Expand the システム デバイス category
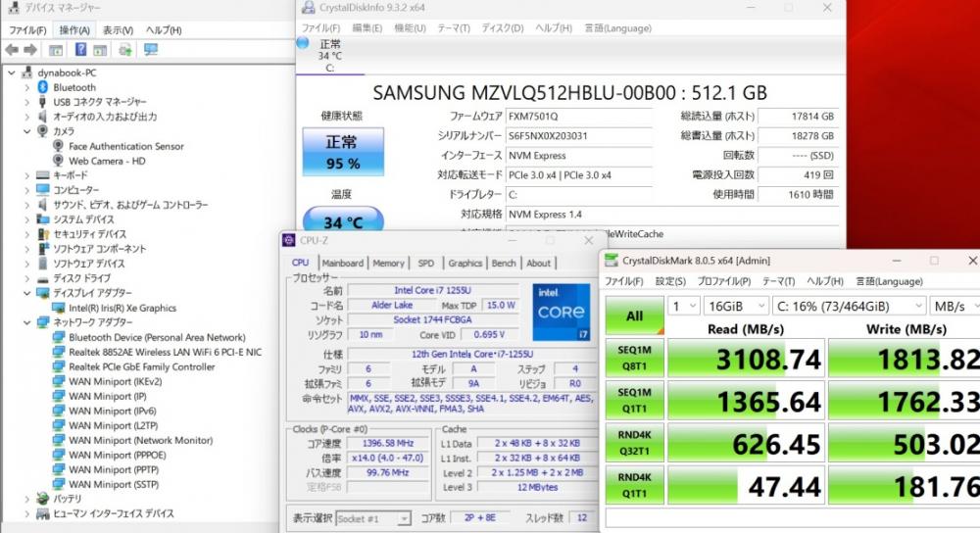 [x=26, y=219]
